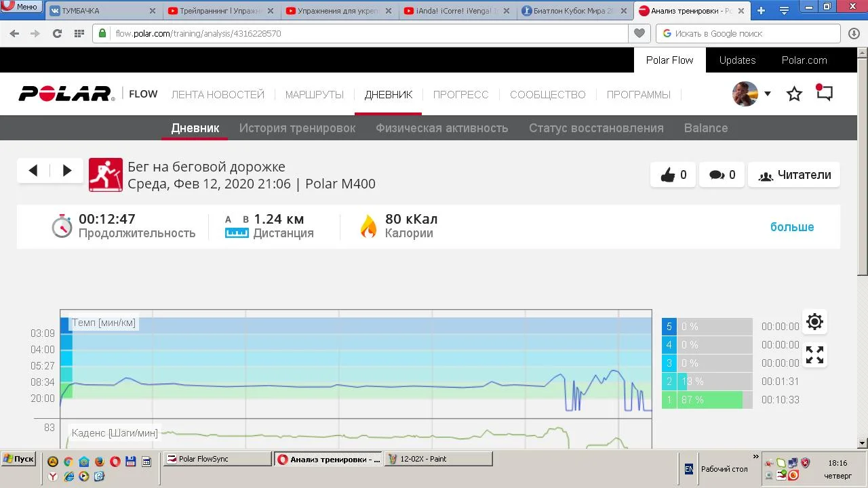Click the taskbar clock showing 18:16

pos(837,463)
